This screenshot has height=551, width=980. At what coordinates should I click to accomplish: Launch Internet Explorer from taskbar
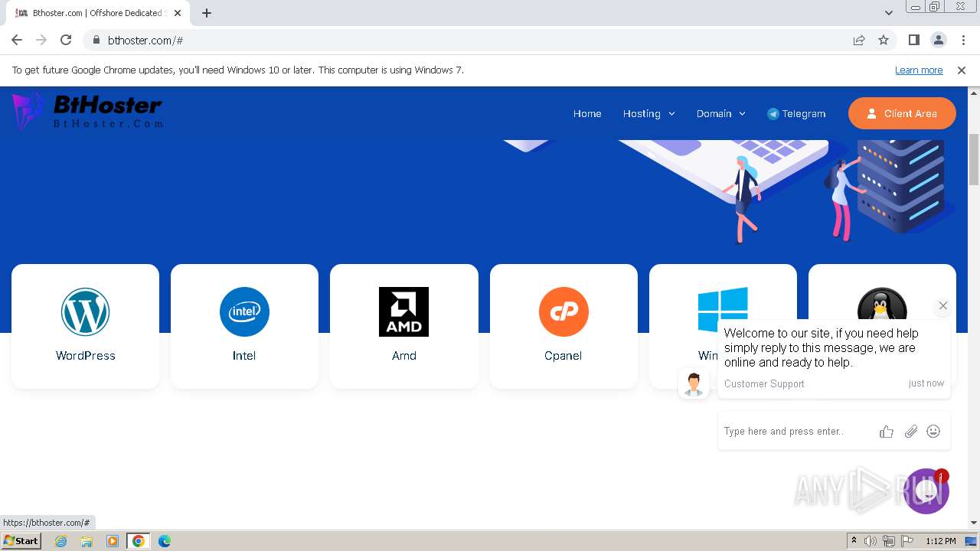coord(60,541)
